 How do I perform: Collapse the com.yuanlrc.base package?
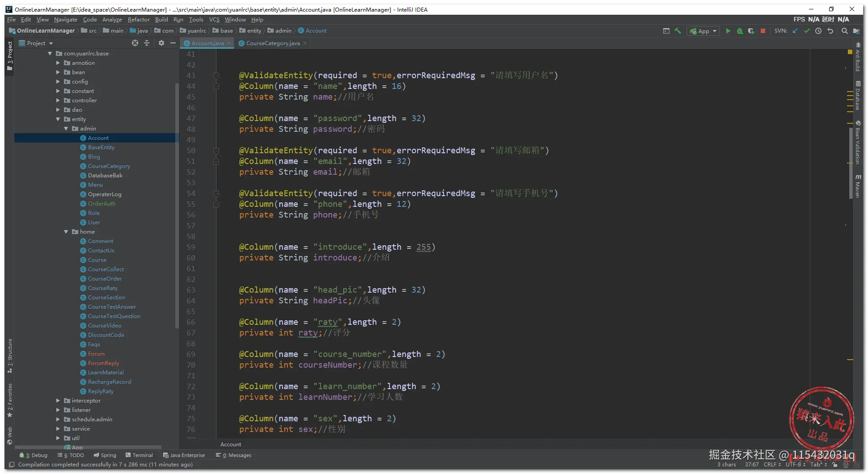coord(50,54)
